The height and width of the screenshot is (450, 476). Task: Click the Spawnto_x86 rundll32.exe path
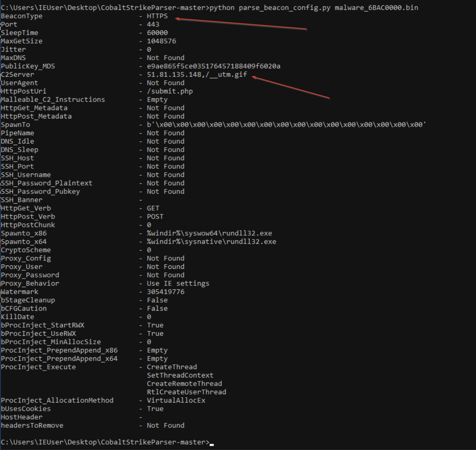click(210, 233)
